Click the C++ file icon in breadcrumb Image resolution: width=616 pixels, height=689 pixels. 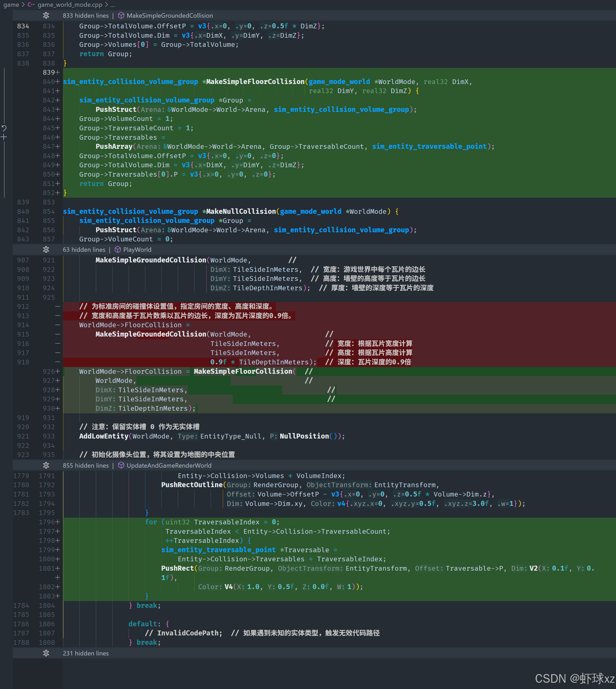[31, 5]
